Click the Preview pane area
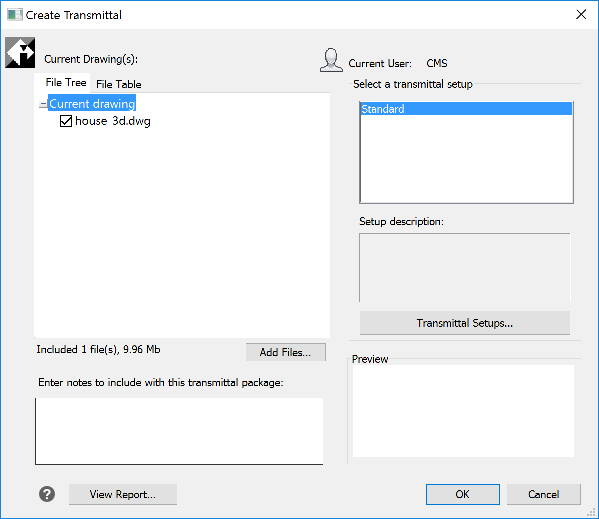The width and height of the screenshot is (599, 519). 463,411
